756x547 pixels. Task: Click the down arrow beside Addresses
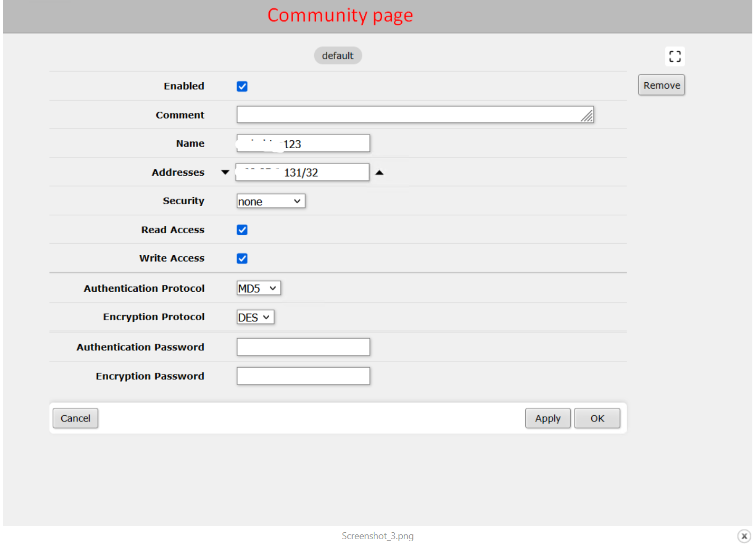(x=225, y=172)
